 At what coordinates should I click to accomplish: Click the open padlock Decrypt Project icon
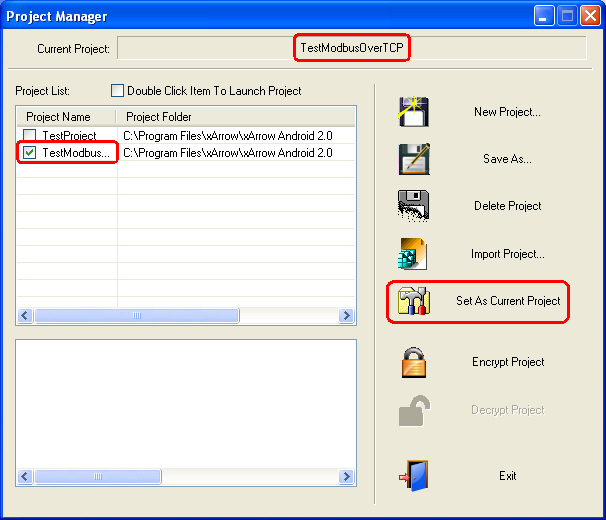414,410
